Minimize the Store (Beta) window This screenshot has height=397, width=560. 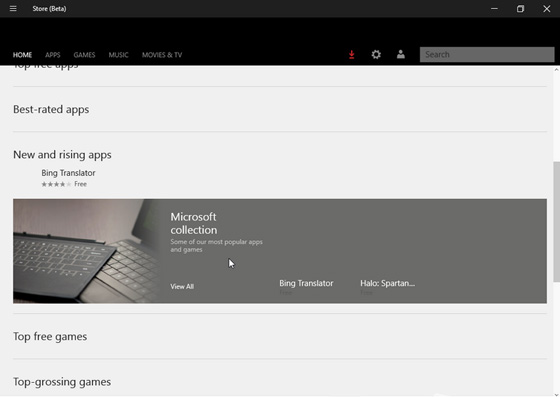click(494, 9)
